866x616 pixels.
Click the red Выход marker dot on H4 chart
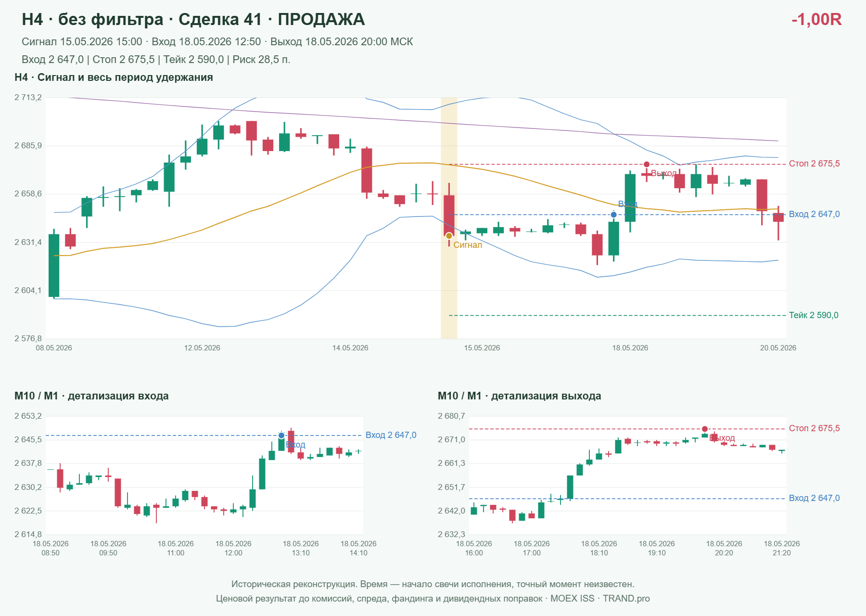(647, 165)
